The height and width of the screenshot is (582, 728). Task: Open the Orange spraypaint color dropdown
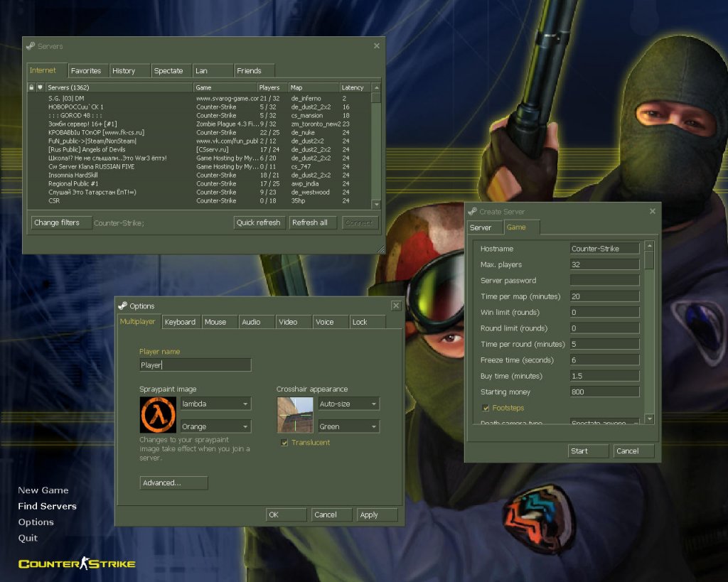tap(215, 426)
